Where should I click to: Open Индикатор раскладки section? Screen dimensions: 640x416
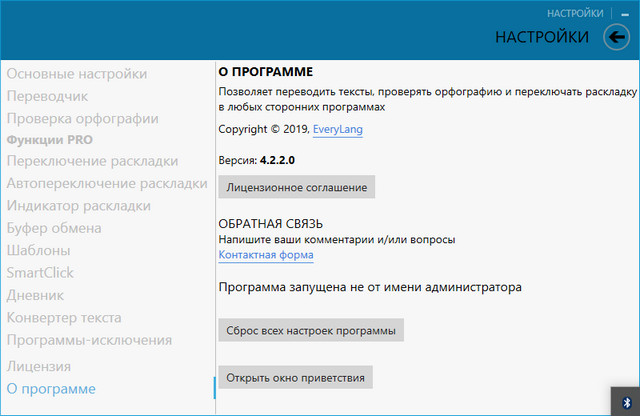[79, 206]
